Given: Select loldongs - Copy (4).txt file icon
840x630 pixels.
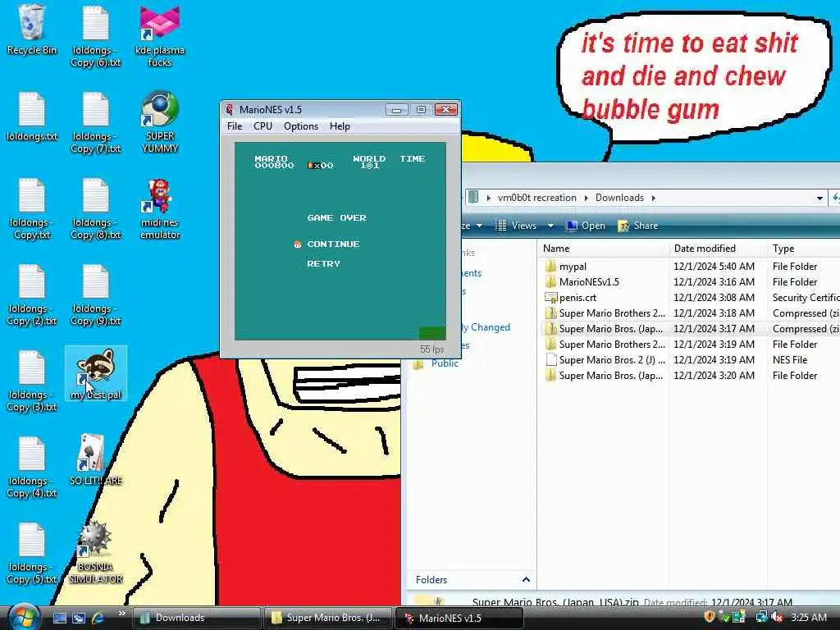Looking at the screenshot, I should click(x=32, y=467).
